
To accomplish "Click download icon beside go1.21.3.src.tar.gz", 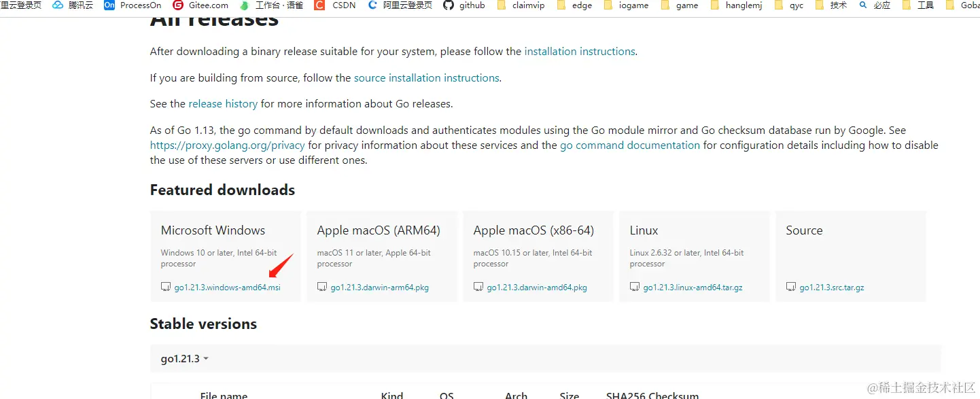I will 791,287.
